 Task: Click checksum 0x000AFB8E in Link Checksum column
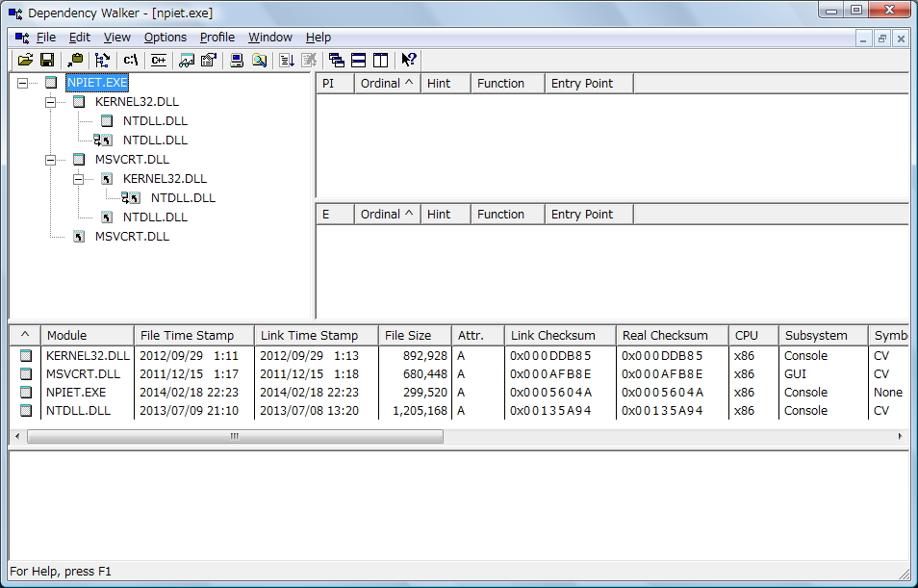click(551, 373)
